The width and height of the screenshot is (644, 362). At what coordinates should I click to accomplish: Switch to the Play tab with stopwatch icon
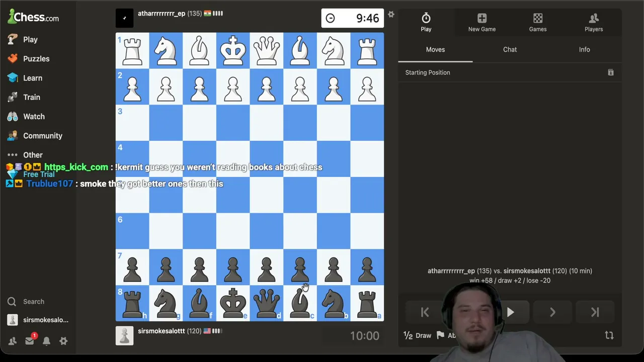tap(426, 23)
